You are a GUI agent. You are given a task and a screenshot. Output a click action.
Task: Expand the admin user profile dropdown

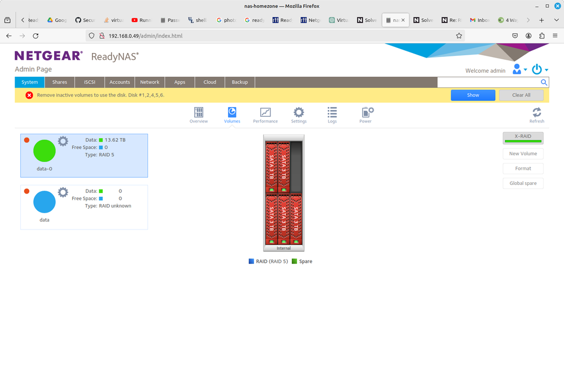coord(519,69)
